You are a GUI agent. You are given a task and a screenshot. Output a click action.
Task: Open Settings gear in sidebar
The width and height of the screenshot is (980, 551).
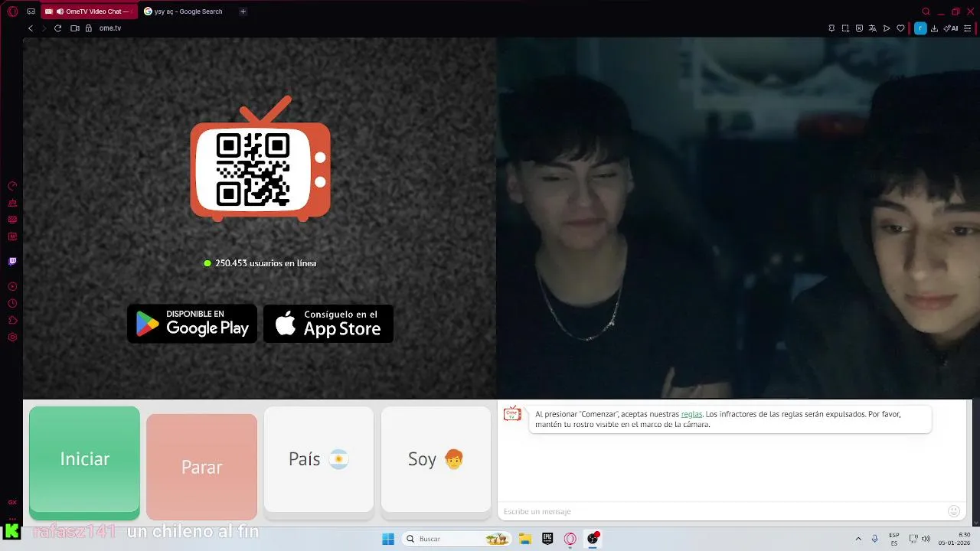12,337
